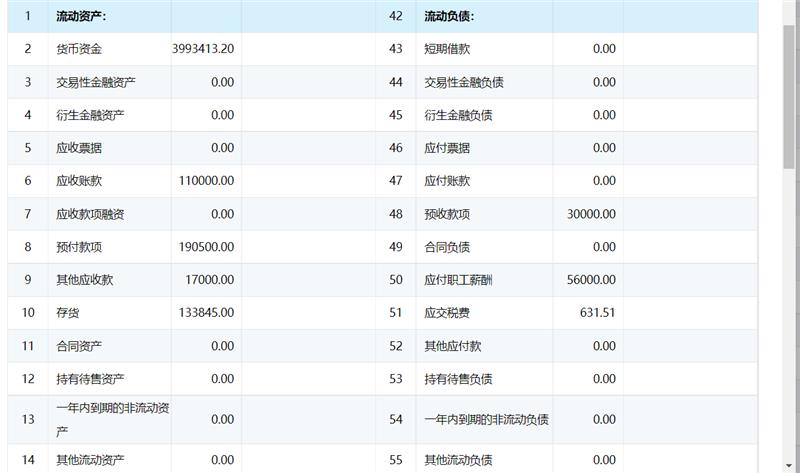Click the 应收款项融资 row label
800x473 pixels.
coord(90,214)
